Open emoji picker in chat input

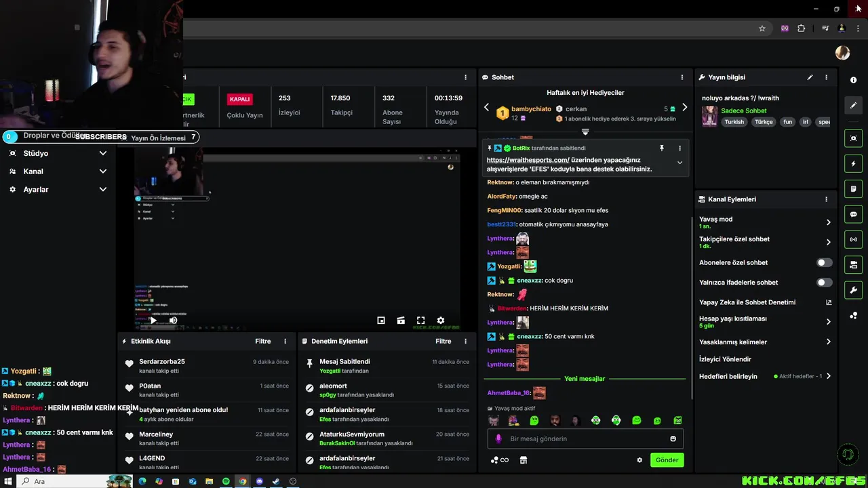pyautogui.click(x=673, y=439)
